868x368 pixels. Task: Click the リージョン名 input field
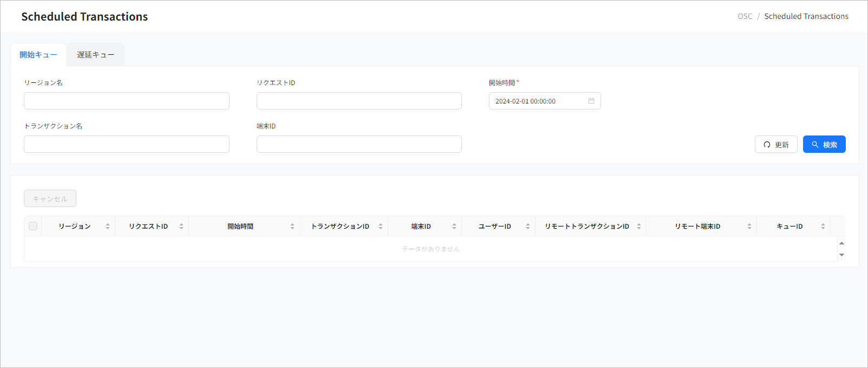[x=127, y=101]
